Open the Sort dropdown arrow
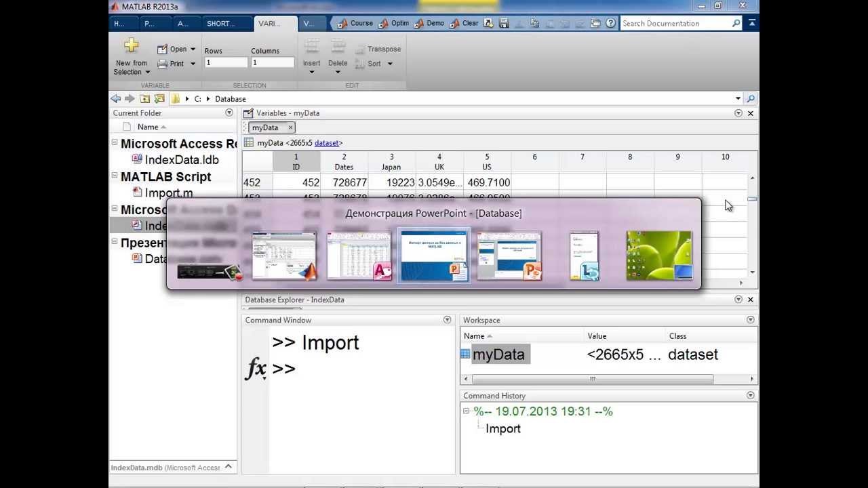Screen dimensions: 868x488 (389, 64)
